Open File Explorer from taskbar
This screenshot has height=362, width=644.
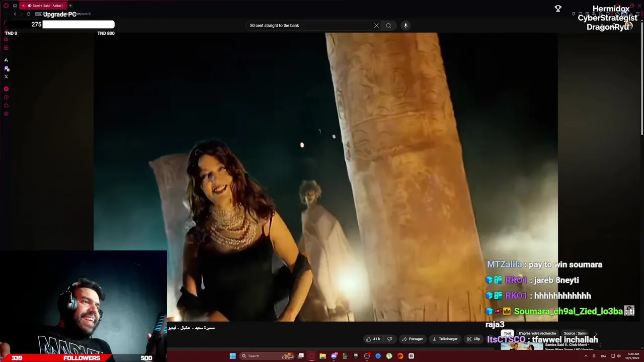(x=323, y=356)
